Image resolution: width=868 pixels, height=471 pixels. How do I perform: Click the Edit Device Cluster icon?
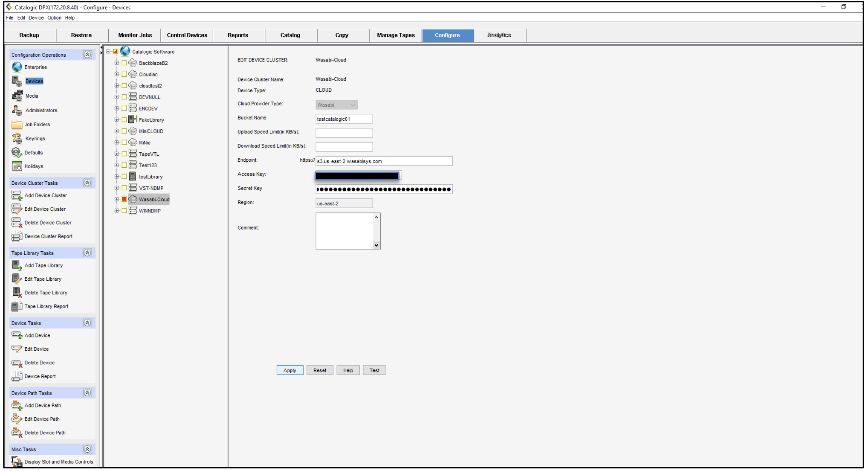[x=17, y=209]
